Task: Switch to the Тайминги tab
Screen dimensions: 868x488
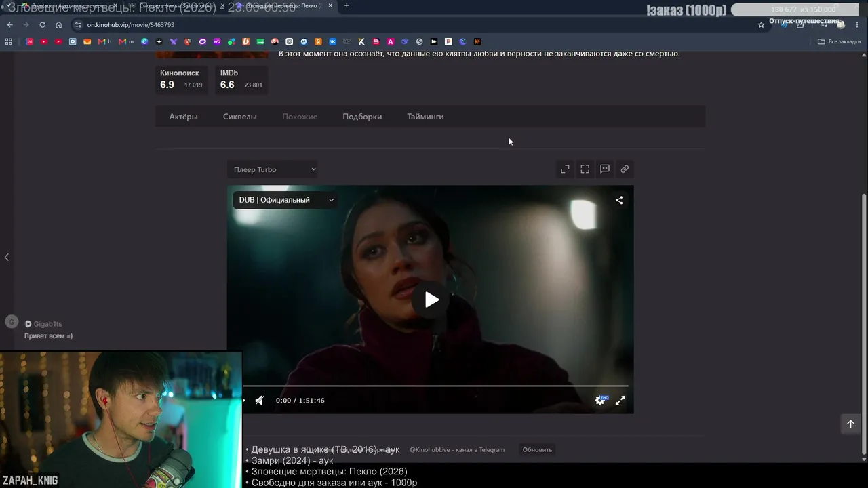Action: [x=425, y=117]
